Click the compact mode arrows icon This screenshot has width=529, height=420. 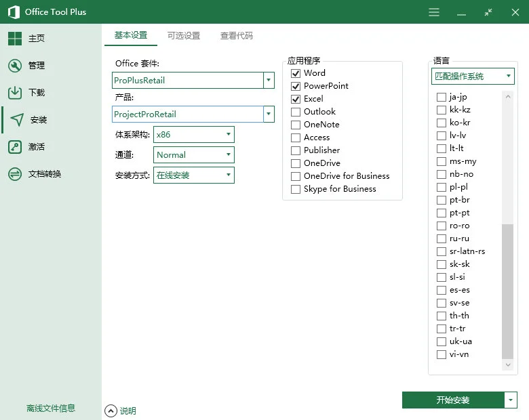click(488, 12)
